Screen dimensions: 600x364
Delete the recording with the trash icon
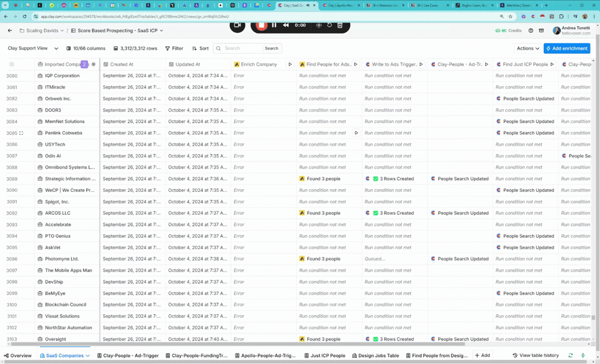(340, 25)
